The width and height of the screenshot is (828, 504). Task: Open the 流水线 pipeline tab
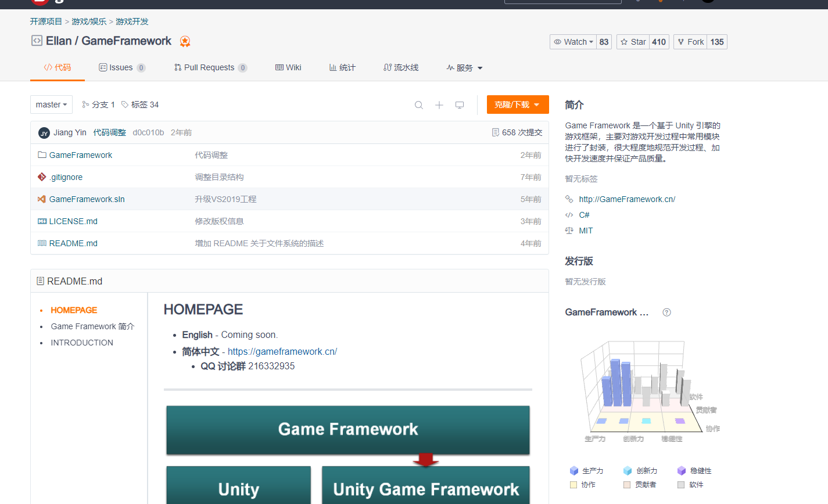tap(401, 67)
